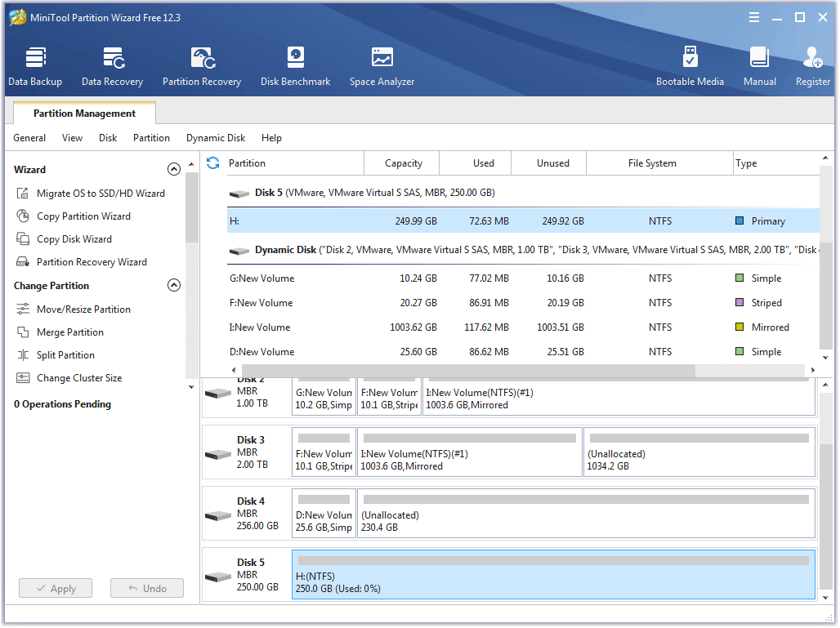Collapse the Change Partition section
This screenshot has width=840, height=628.
point(174,285)
